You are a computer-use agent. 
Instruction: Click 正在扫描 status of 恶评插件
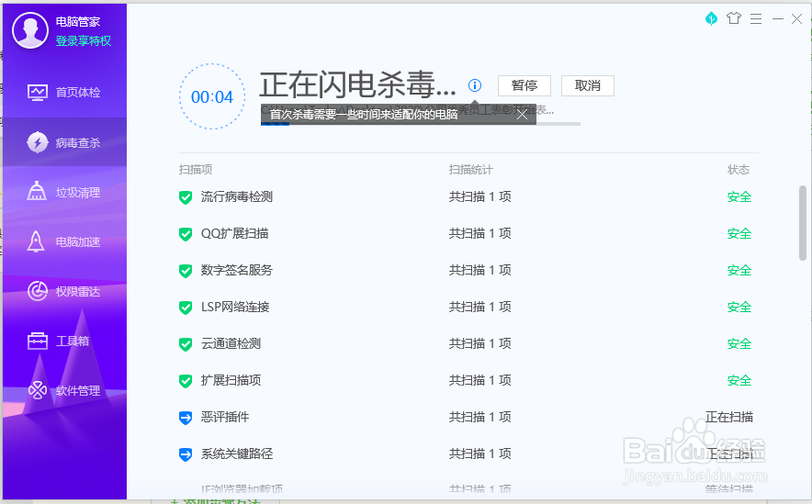(729, 417)
